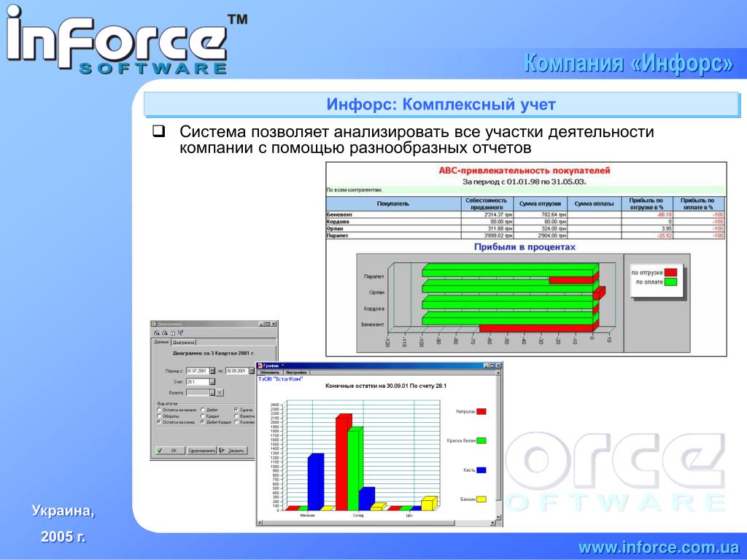Click Обновить in График window
The image size is (747, 560).
[x=270, y=373]
